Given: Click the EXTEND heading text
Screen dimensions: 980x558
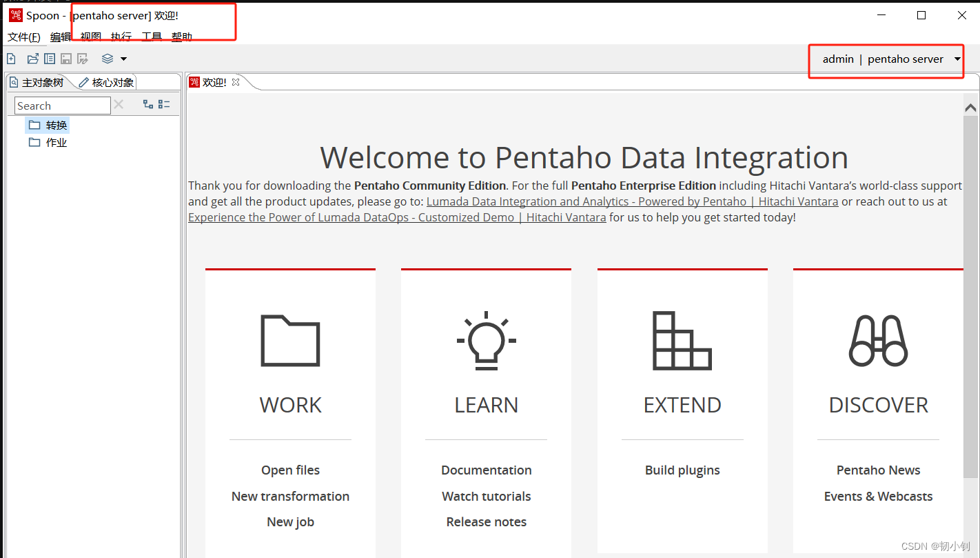Looking at the screenshot, I should [682, 405].
